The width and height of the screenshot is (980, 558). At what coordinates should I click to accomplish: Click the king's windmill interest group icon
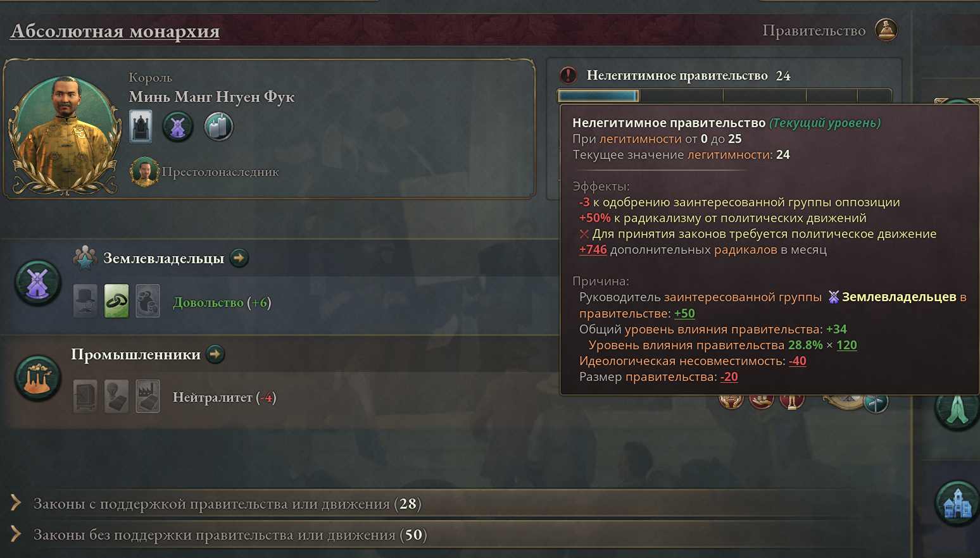point(178,127)
